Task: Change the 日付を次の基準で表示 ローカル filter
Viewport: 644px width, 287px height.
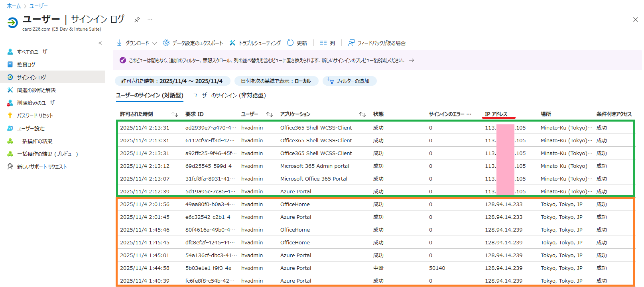Action: click(276, 81)
